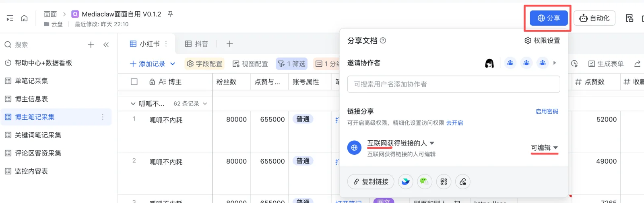Open the 互联网获得链接的人 dropdown
This screenshot has width=644, height=203.
(x=401, y=143)
